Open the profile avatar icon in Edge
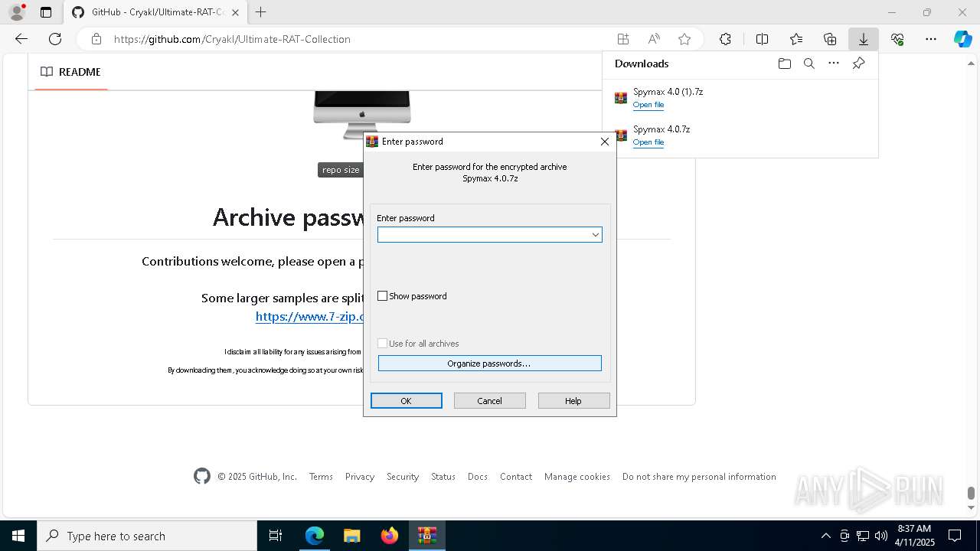This screenshot has width=980, height=551. point(17,12)
